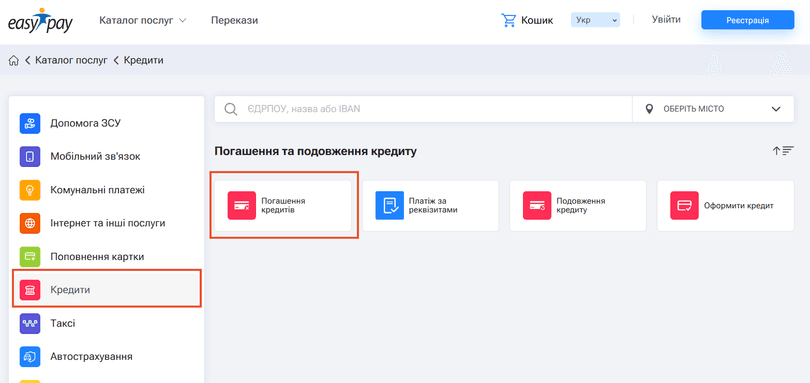Click heading Погашення та подовження кредиту
Image resolution: width=810 pixels, height=383 pixels.
pos(315,151)
